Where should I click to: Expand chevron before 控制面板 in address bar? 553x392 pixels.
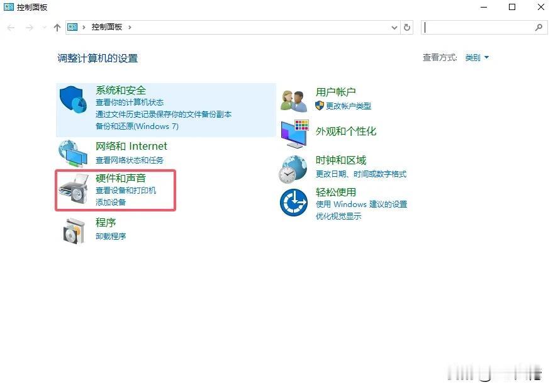point(84,27)
